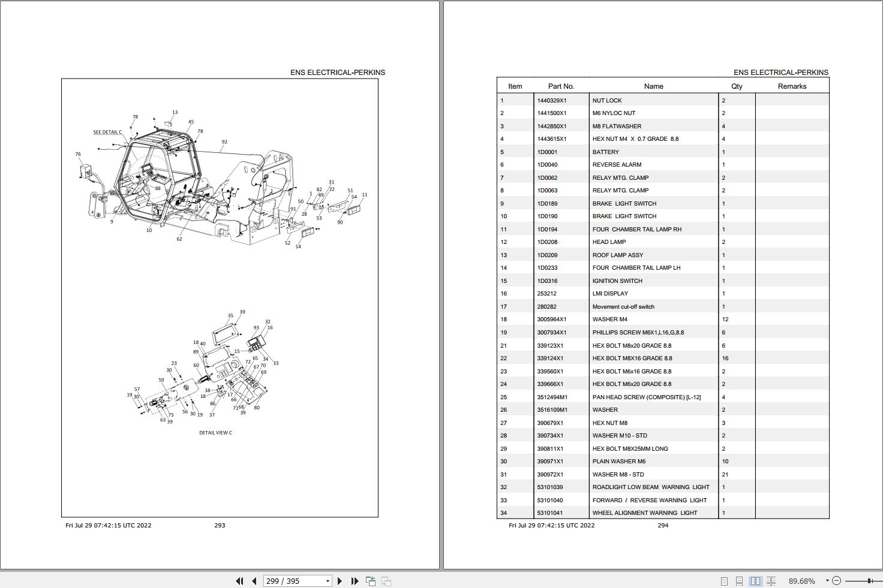
Task: Expand the zoom presets next to 89.68%
Action: [x=827, y=581]
